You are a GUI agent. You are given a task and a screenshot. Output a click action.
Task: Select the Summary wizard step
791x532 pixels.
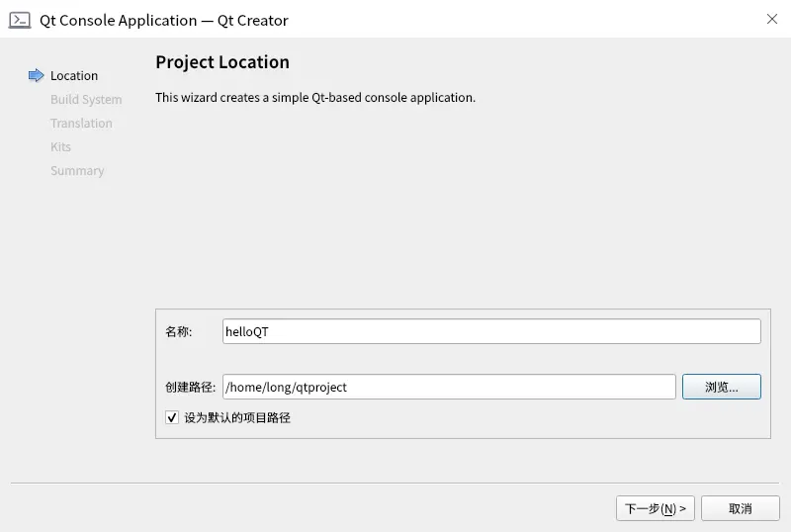tap(77, 171)
